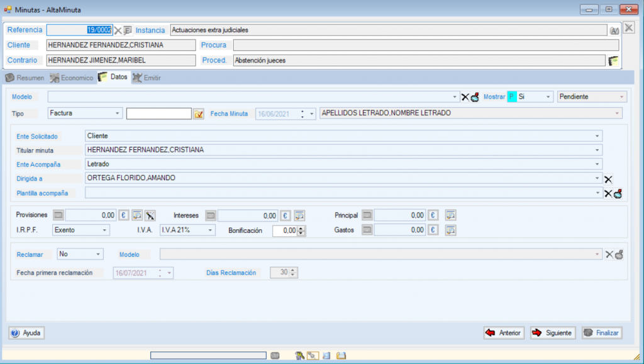This screenshot has height=364, width=644.
Task: Click the note icon beside Principal amount
Action: pyautogui.click(x=450, y=215)
